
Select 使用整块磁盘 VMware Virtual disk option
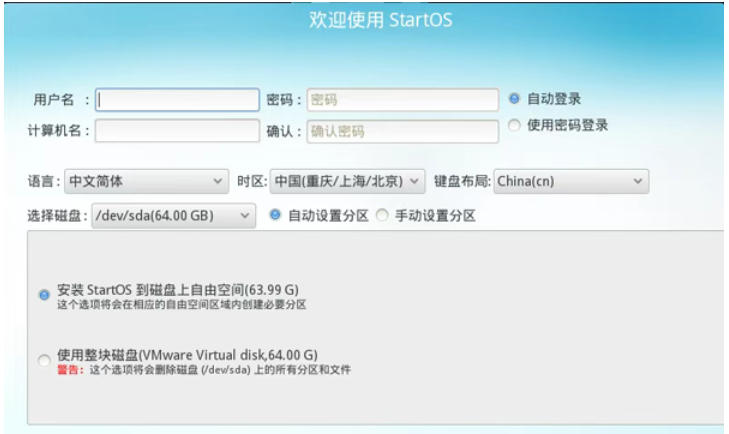tap(43, 361)
